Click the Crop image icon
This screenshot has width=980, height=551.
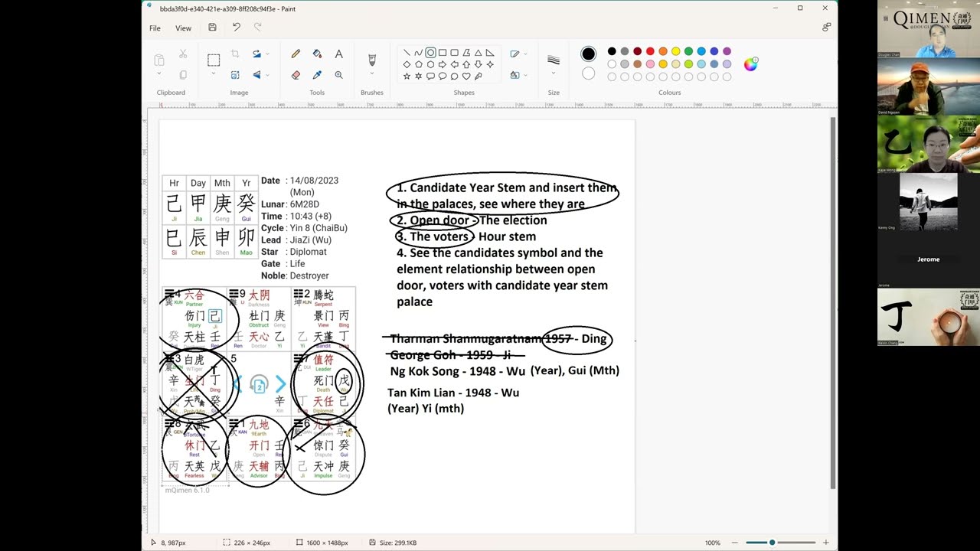[x=235, y=54]
